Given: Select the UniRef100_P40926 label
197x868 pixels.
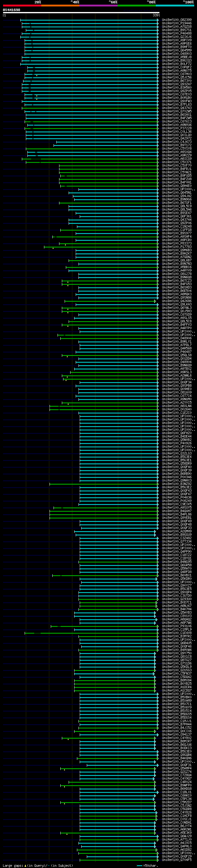Looking at the screenshot, I should [x=177, y=443].
